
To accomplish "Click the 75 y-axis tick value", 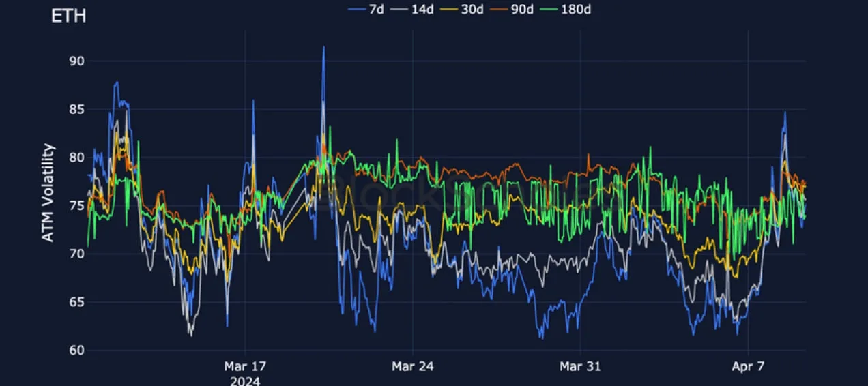I will click(76, 206).
